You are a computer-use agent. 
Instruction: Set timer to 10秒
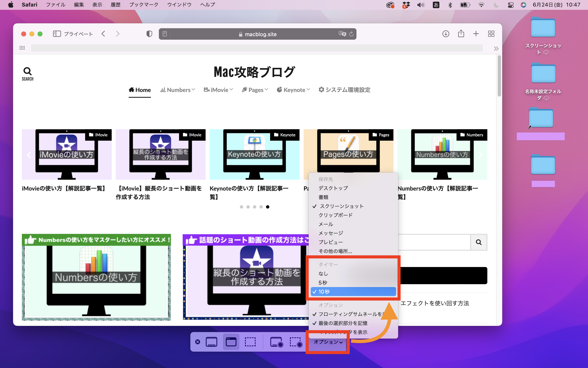pos(353,292)
